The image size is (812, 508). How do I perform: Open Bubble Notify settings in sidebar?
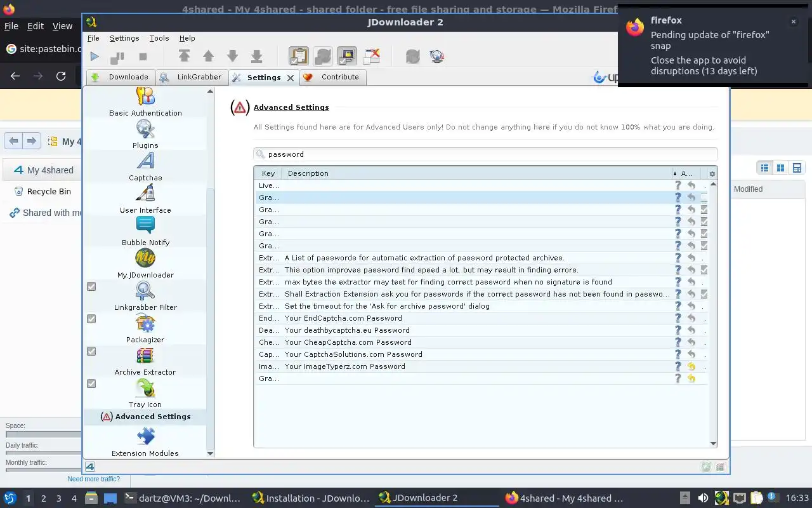pos(145,232)
